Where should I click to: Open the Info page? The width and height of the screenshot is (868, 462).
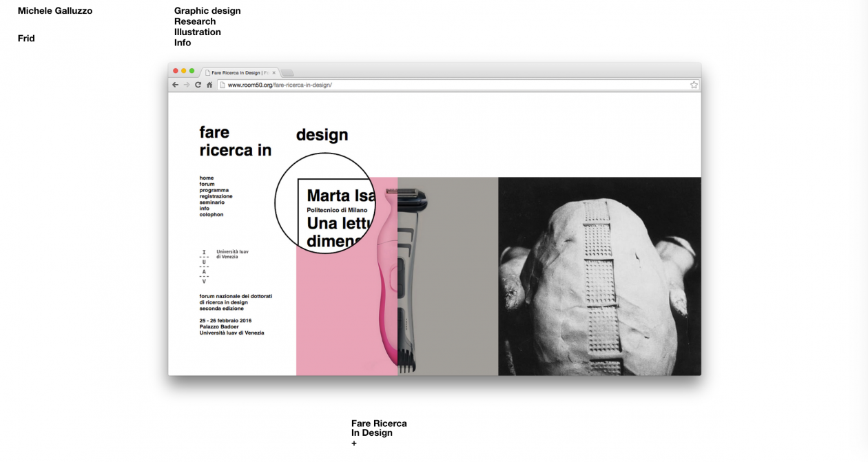[183, 43]
